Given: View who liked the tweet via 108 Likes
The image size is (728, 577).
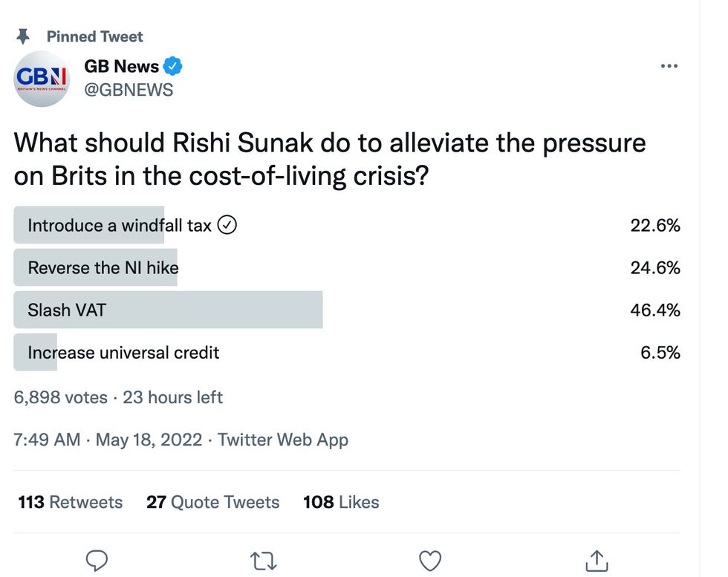Looking at the screenshot, I should point(341,502).
